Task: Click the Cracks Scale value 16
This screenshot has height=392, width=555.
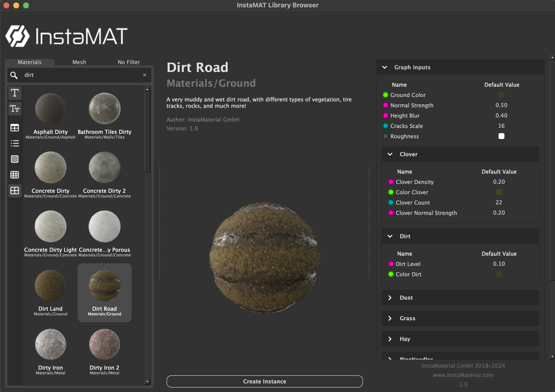Action: coord(501,126)
